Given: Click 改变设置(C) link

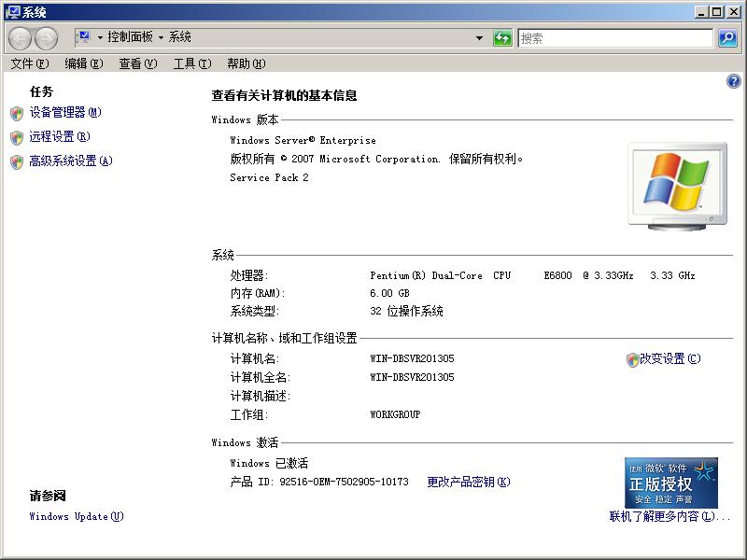Looking at the screenshot, I should point(670,358).
